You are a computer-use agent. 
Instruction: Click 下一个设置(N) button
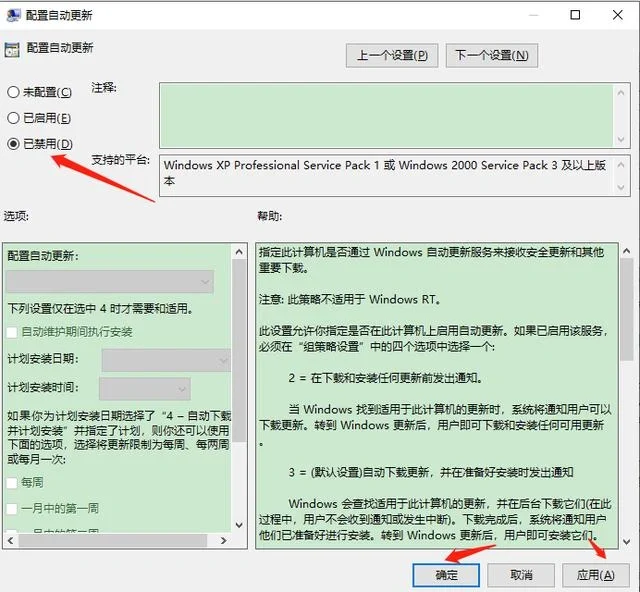491,56
